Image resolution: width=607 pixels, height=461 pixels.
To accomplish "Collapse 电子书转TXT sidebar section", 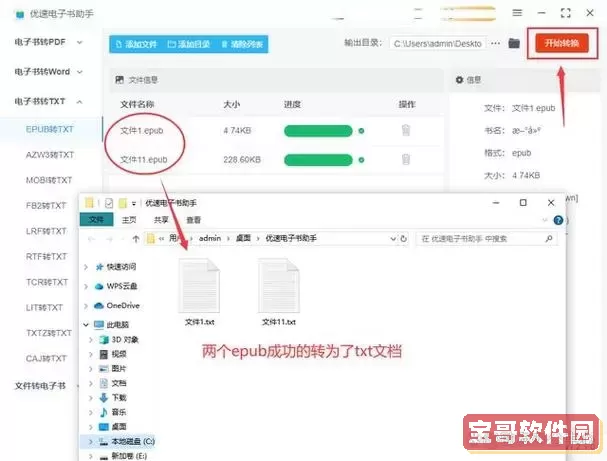I will pos(48,101).
